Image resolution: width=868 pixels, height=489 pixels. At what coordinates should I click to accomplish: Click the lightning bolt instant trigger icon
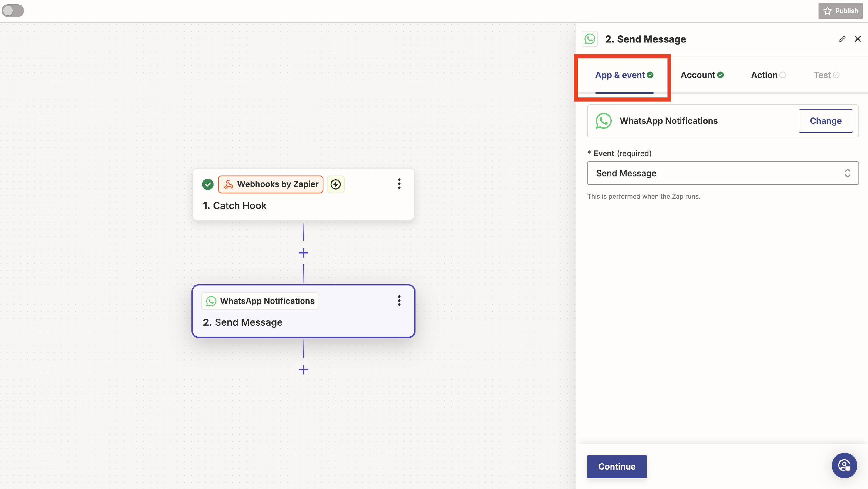coord(335,184)
